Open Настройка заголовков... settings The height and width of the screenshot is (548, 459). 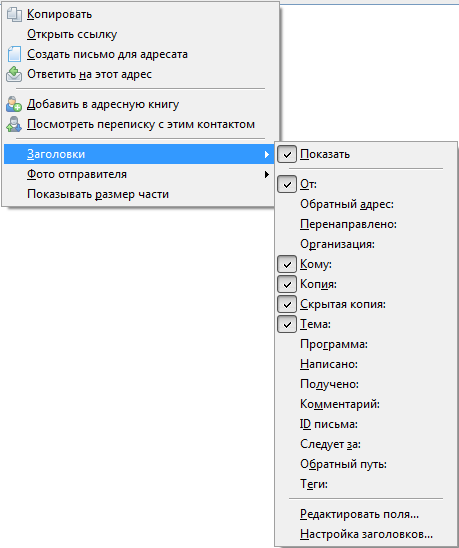point(366,534)
